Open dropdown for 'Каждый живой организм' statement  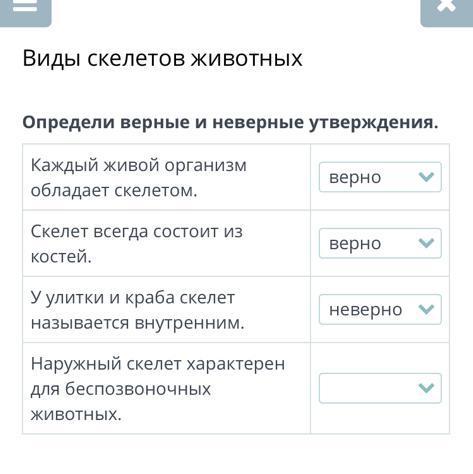pos(380,177)
